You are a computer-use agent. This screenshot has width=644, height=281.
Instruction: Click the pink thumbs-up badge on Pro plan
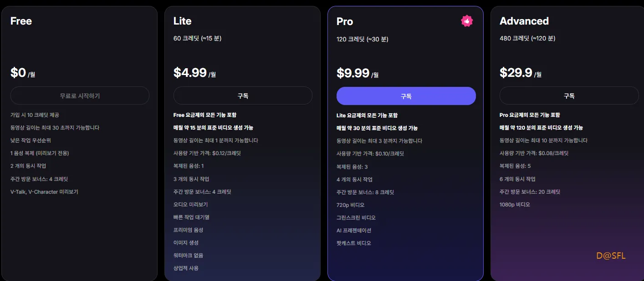point(467,21)
